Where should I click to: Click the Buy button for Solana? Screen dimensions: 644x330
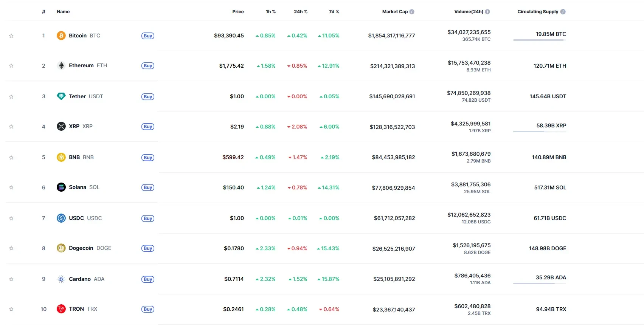pyautogui.click(x=148, y=187)
